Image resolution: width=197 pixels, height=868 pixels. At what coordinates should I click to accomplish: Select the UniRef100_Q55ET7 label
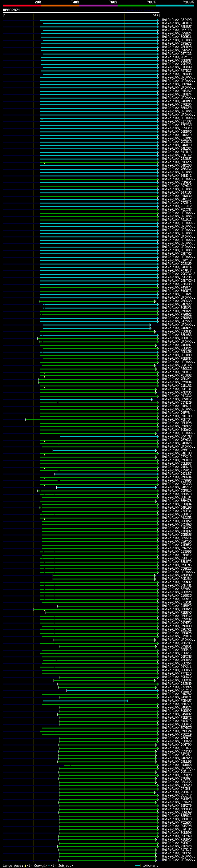[x=177, y=450]
